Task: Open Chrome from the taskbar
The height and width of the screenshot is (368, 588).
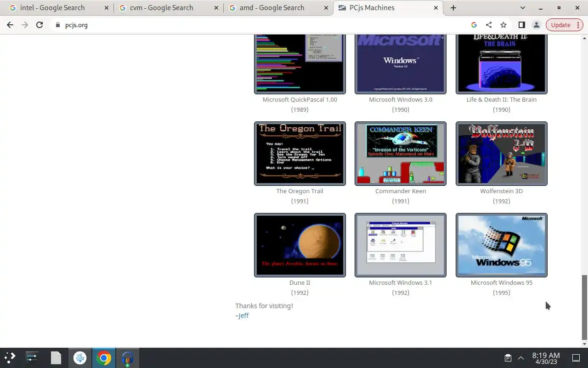Action: [104, 358]
